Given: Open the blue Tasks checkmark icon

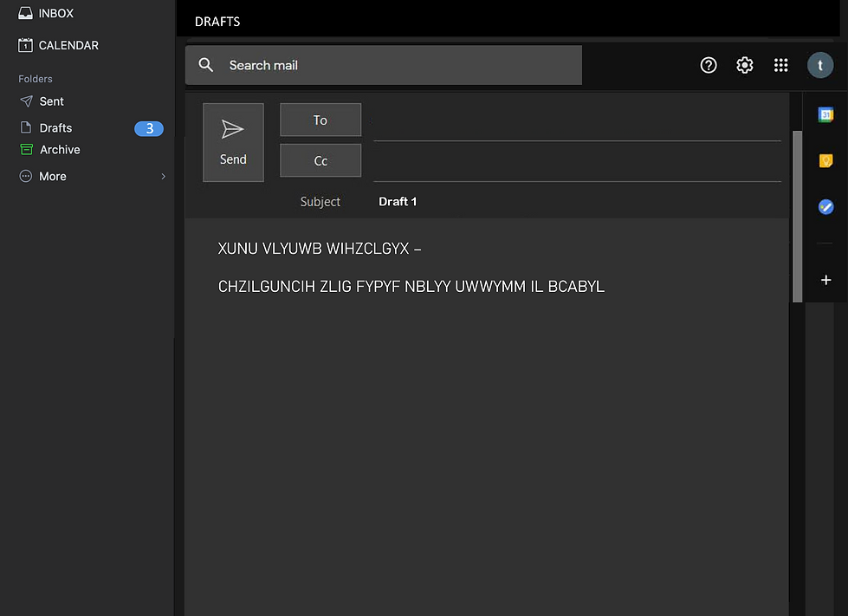Looking at the screenshot, I should coord(825,207).
